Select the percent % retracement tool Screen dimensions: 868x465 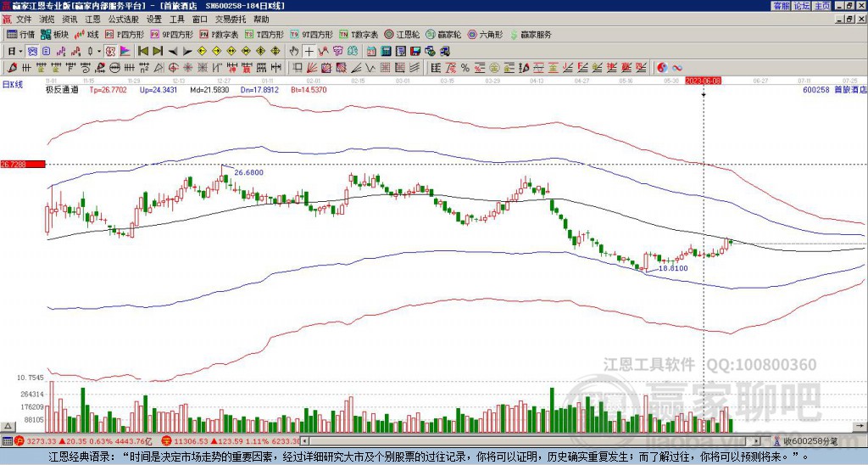point(465,68)
